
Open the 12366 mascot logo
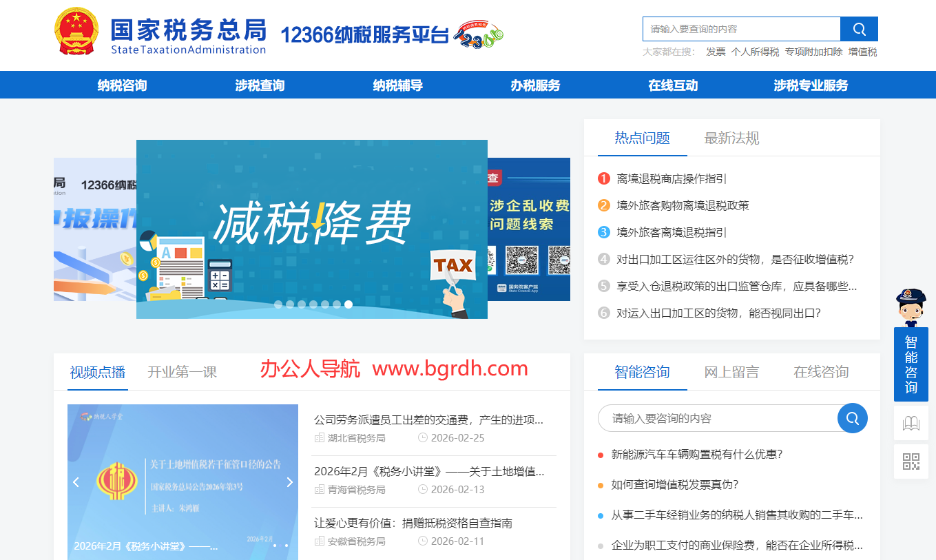(x=480, y=34)
